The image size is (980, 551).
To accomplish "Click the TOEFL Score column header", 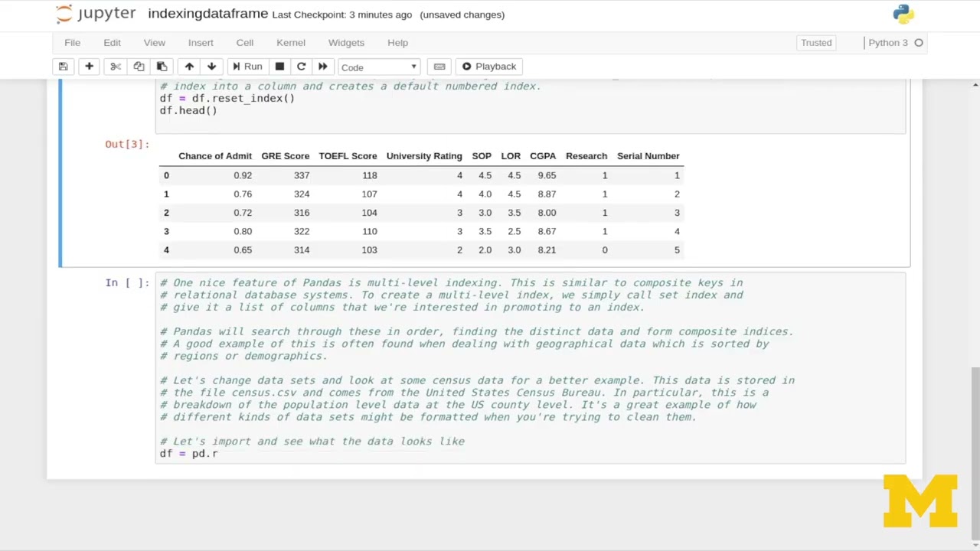I will 348,156.
